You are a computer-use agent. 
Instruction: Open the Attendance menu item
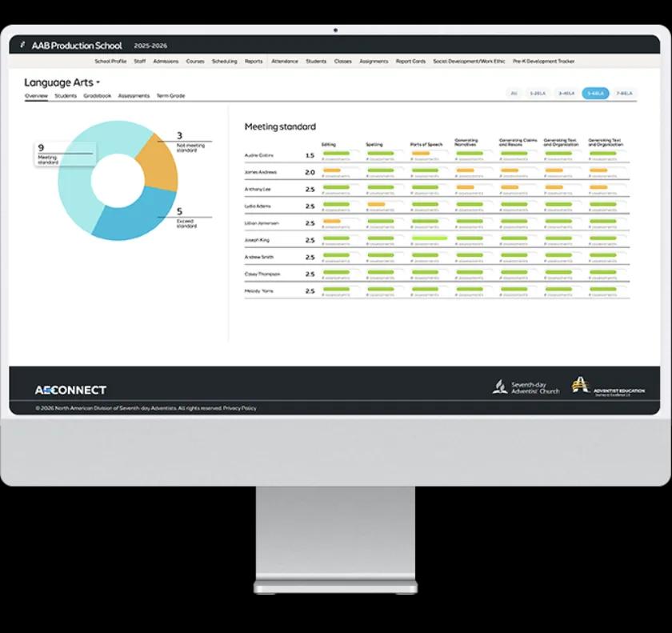[x=285, y=62]
